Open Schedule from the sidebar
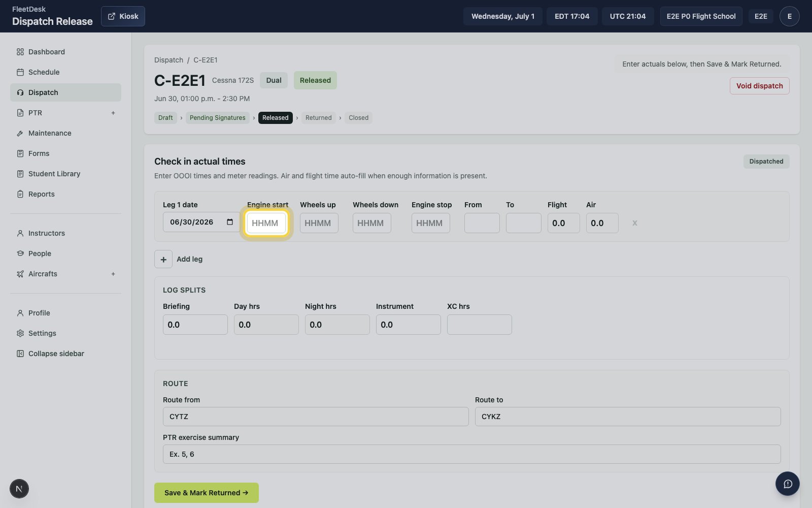Image resolution: width=812 pixels, height=508 pixels. click(65, 72)
